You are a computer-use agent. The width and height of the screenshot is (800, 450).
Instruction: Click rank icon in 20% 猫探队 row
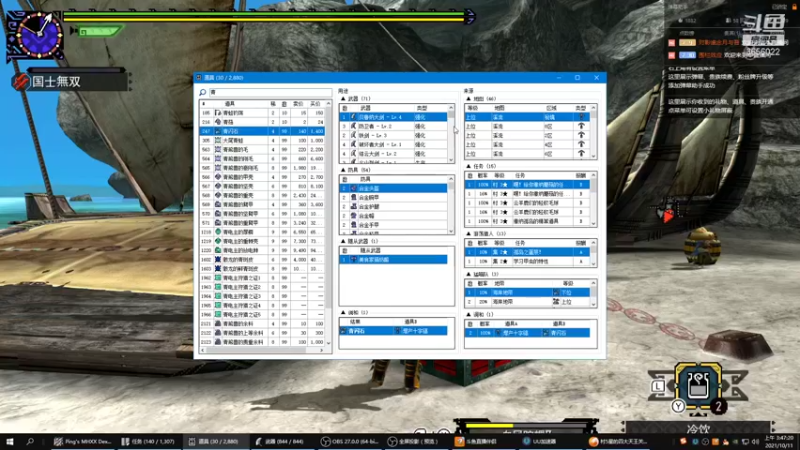[x=556, y=302]
